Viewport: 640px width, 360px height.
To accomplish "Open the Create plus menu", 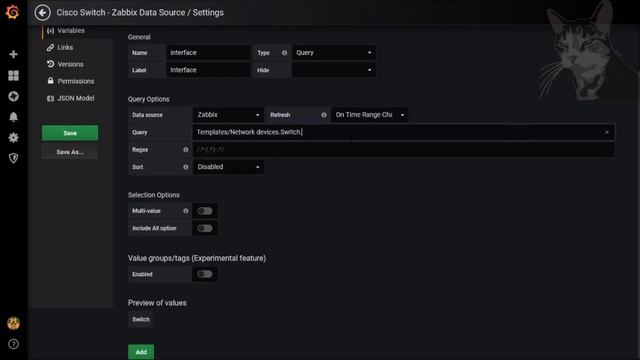I will click(13, 54).
